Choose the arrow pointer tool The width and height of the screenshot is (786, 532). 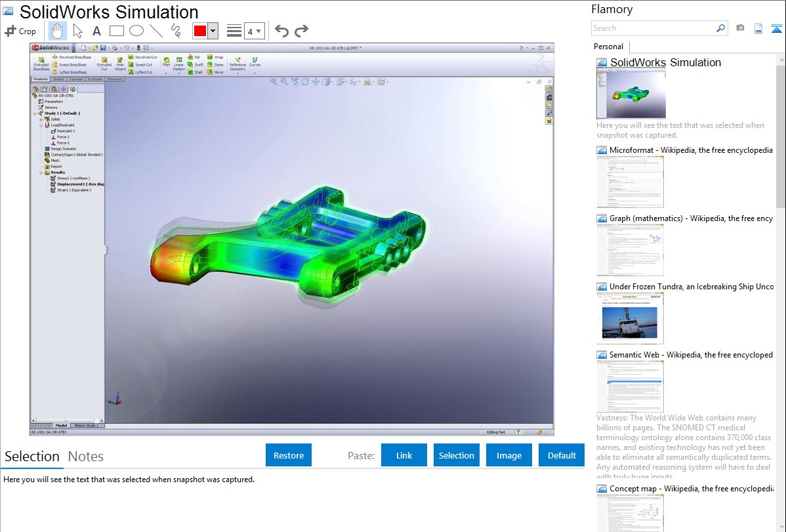click(77, 31)
